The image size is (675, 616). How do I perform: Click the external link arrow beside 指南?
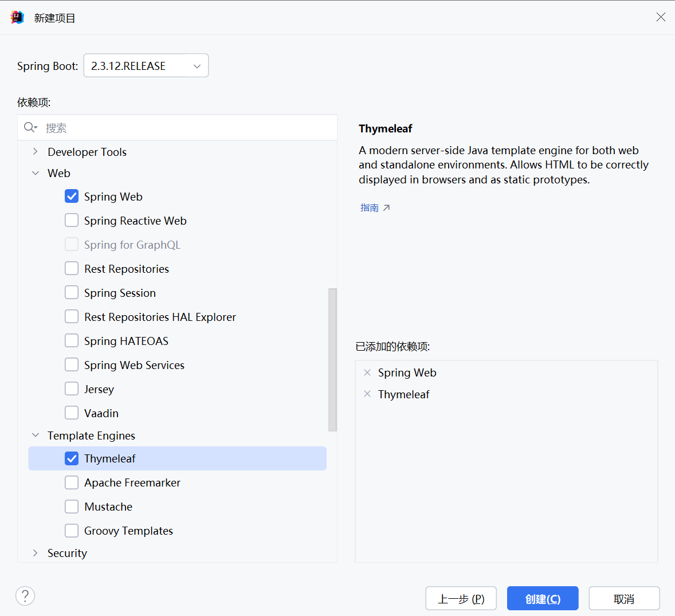tap(387, 207)
